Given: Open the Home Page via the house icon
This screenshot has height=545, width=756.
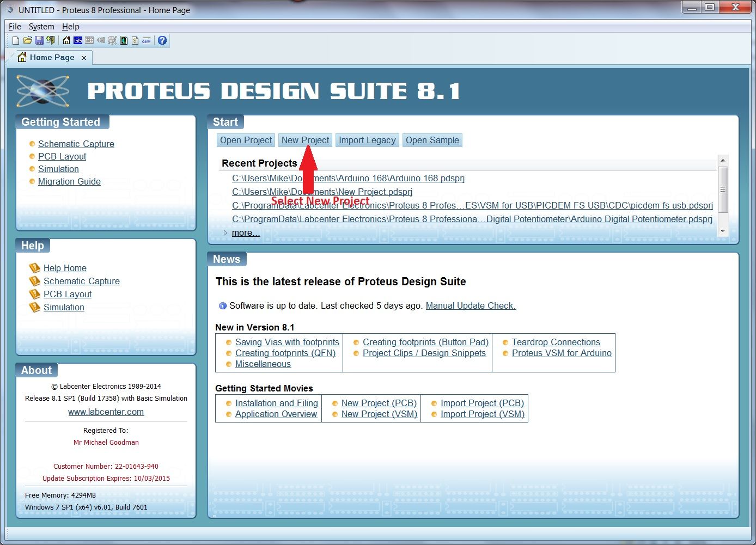Looking at the screenshot, I should (66, 40).
